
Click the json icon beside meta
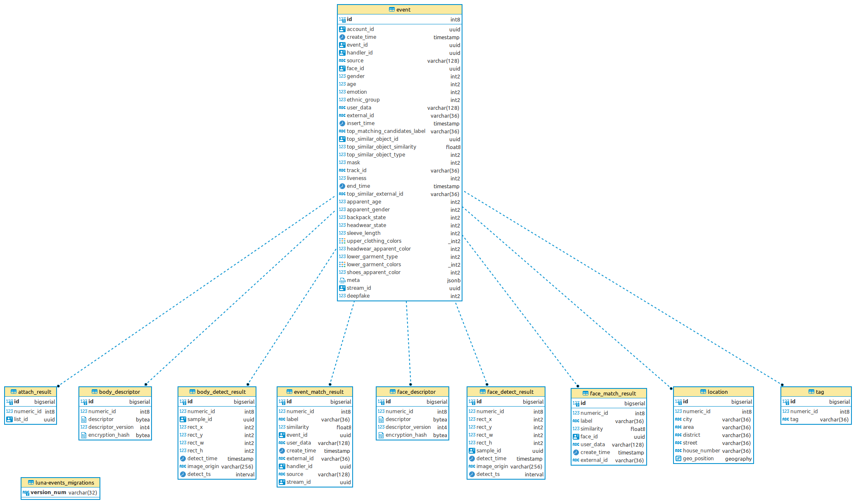(x=342, y=280)
